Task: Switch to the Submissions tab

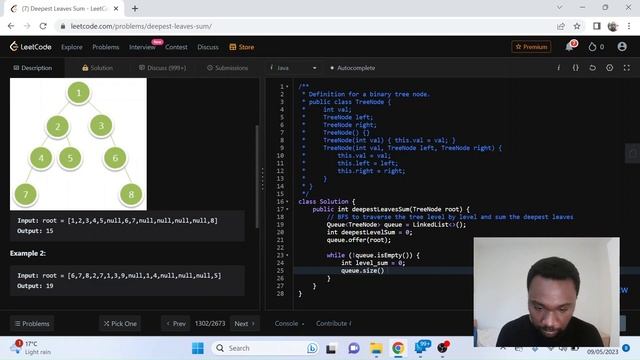Action: (227, 68)
